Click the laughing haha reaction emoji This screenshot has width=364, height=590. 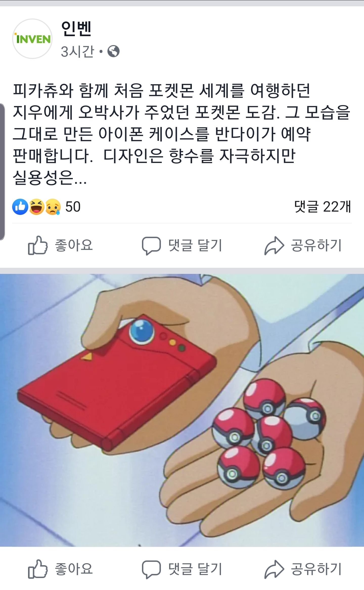tap(37, 207)
